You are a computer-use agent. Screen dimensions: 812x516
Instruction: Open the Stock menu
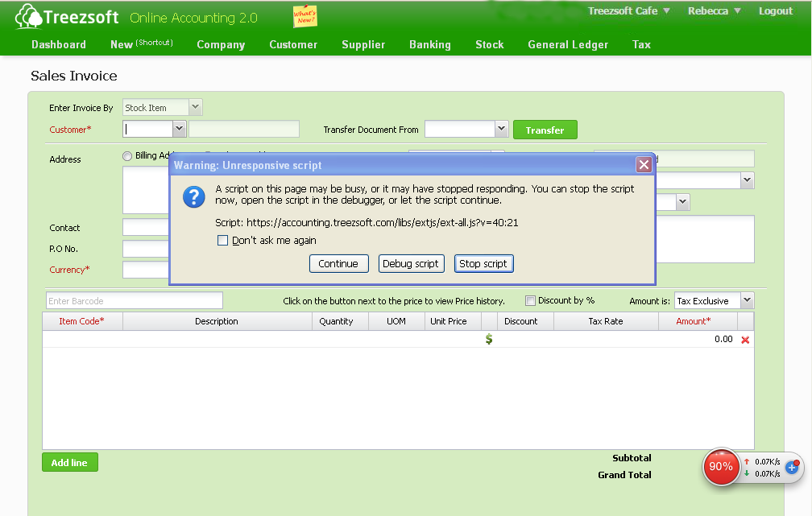click(x=490, y=44)
